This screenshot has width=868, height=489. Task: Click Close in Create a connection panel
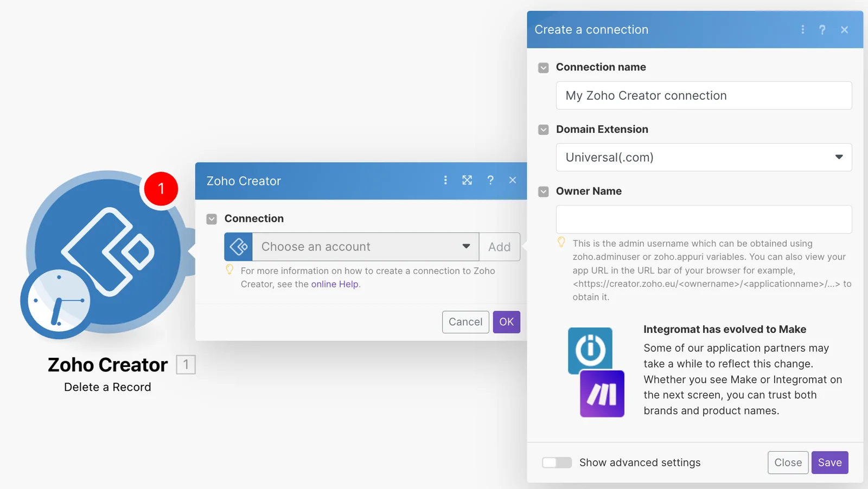(x=788, y=462)
